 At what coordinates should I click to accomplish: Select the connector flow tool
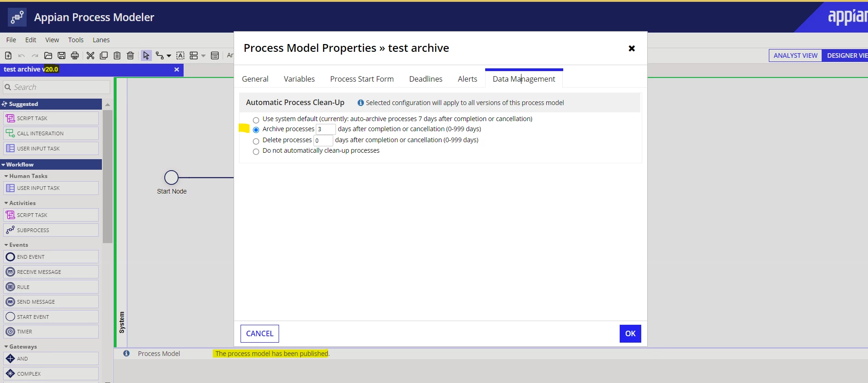(x=160, y=56)
